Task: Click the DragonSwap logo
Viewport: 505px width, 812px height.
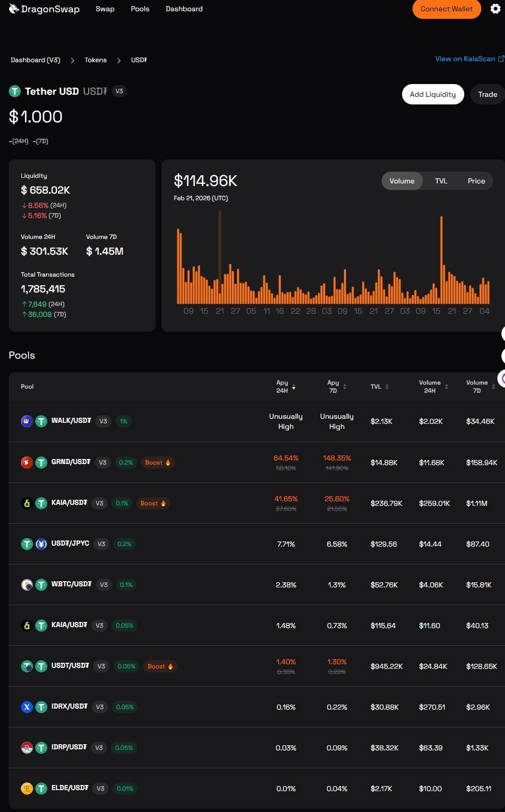Action: pos(44,9)
